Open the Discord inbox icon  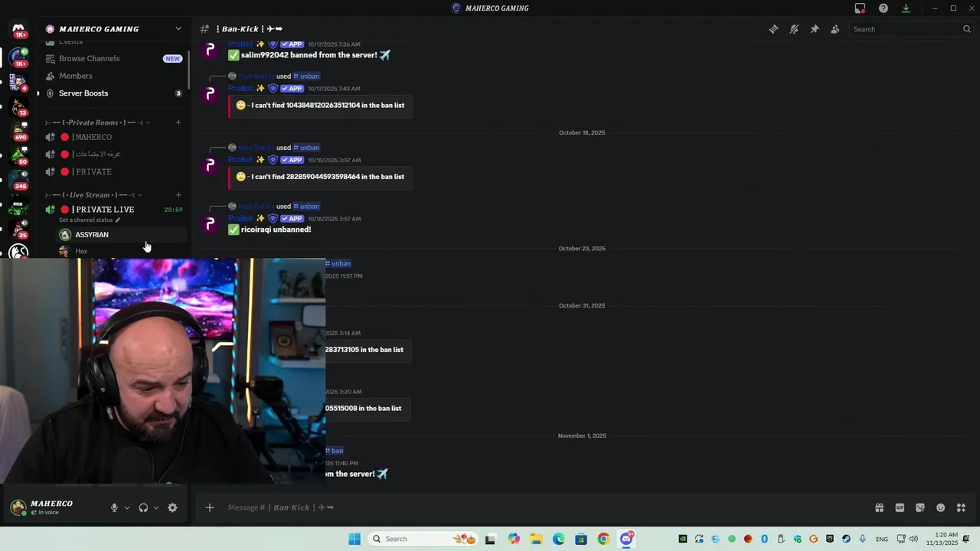[x=860, y=8]
